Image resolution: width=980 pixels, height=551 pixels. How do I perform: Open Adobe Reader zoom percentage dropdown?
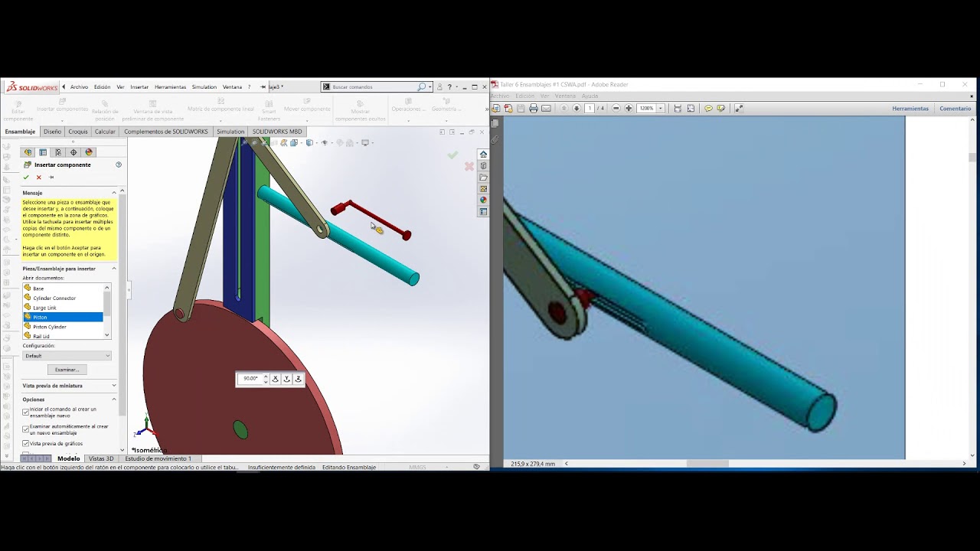(661, 109)
